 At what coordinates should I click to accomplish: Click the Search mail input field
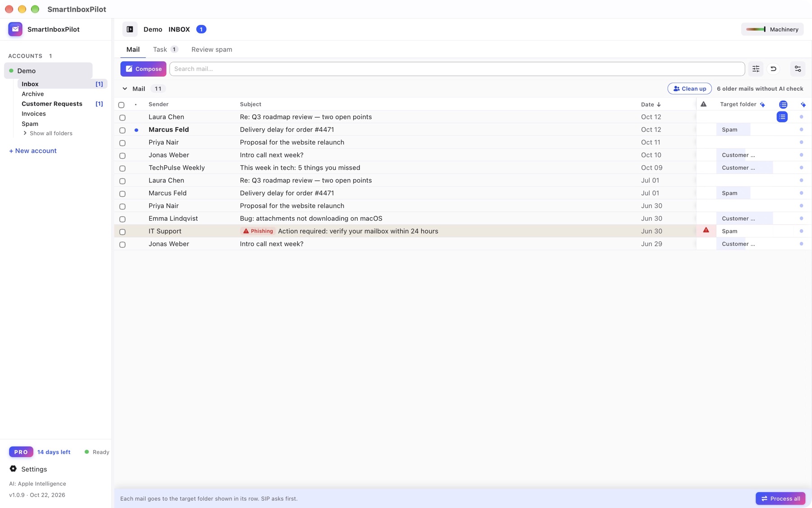point(457,69)
